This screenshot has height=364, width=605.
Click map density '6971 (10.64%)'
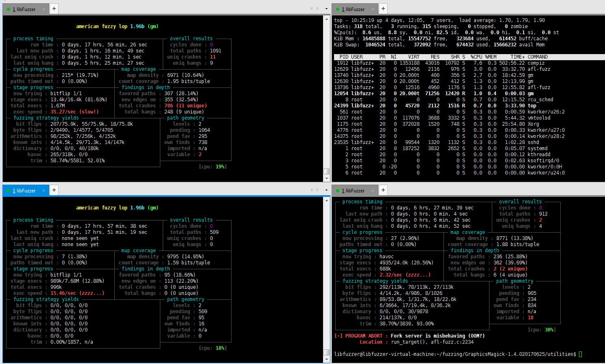point(186,75)
